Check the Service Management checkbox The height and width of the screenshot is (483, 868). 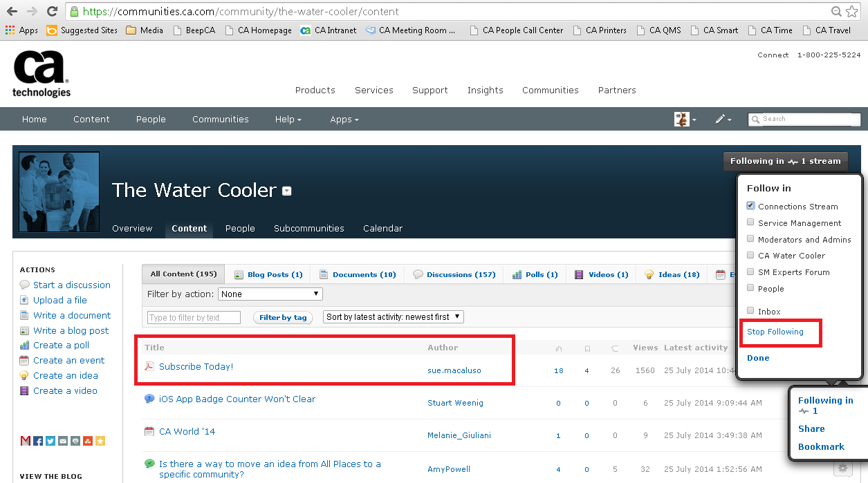coord(750,222)
